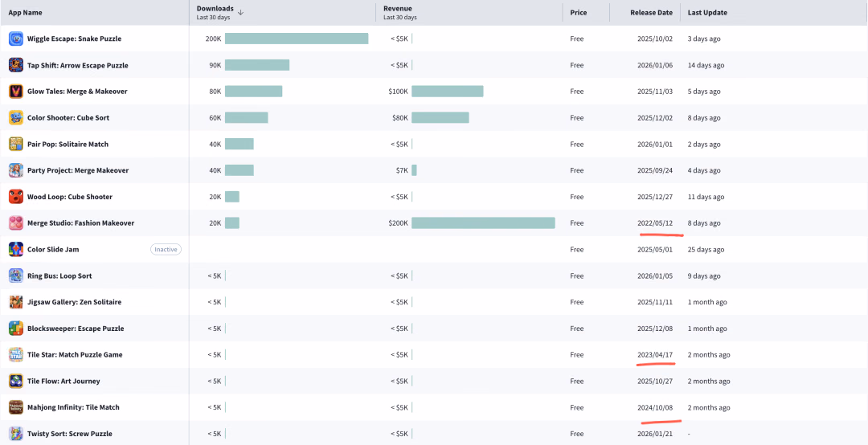This screenshot has height=445, width=868.
Task: Click the '5 days ago' last update cell
Action: pyautogui.click(x=704, y=92)
